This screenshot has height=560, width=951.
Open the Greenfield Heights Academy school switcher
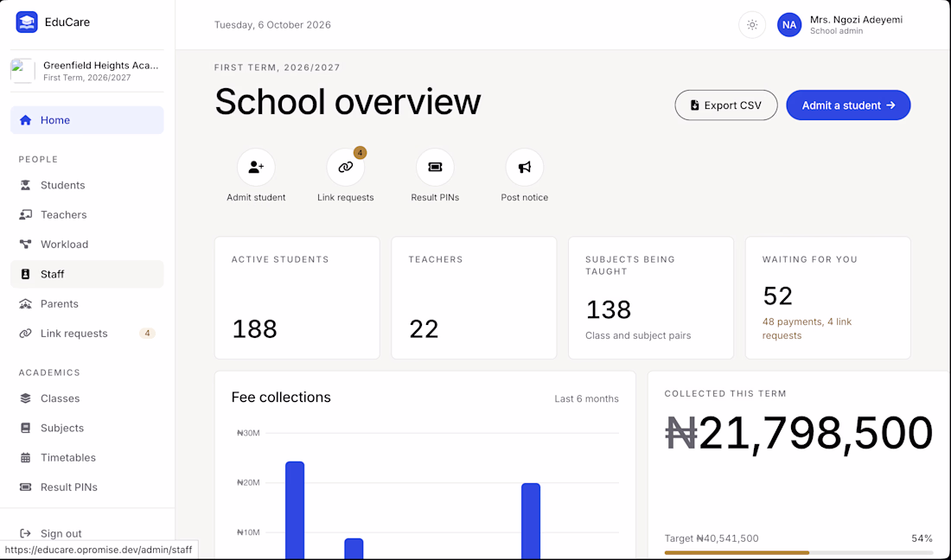pos(86,71)
